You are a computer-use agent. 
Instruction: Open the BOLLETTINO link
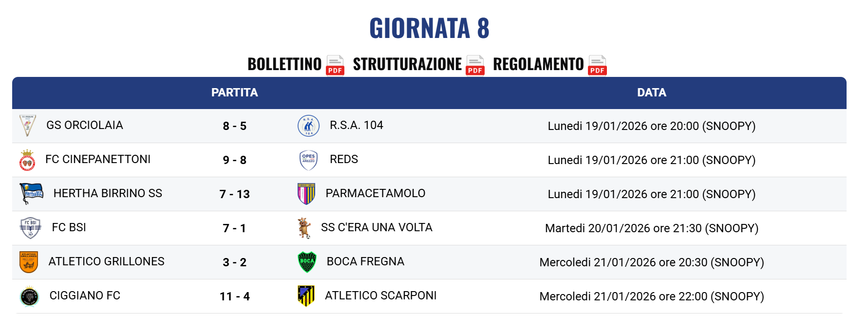[x=284, y=64]
